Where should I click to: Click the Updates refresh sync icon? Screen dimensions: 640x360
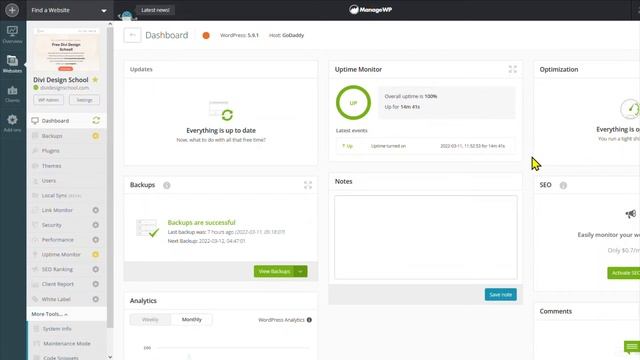[x=227, y=115]
